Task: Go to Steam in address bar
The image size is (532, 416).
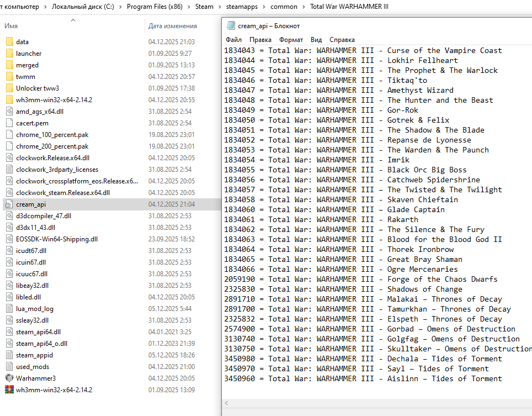Action: click(204, 7)
